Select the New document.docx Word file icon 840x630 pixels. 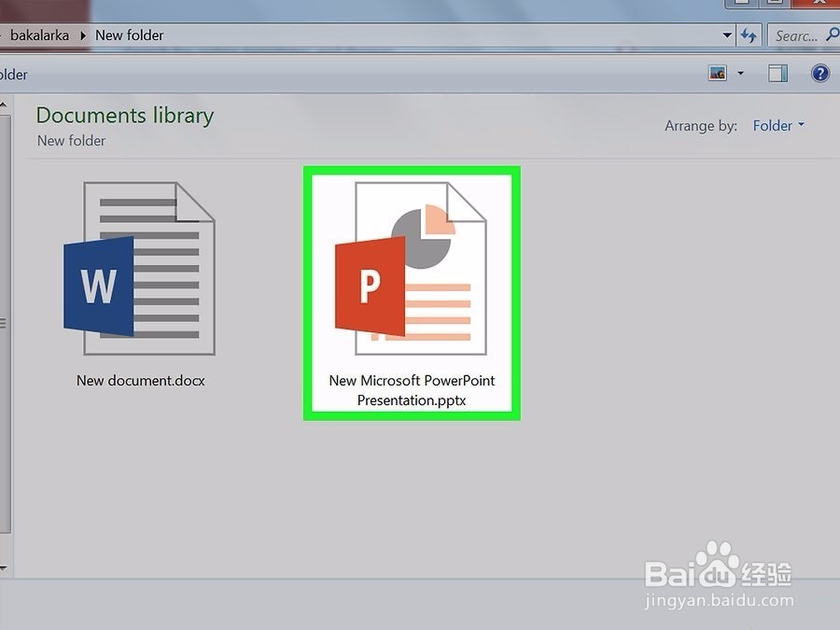pyautogui.click(x=139, y=268)
